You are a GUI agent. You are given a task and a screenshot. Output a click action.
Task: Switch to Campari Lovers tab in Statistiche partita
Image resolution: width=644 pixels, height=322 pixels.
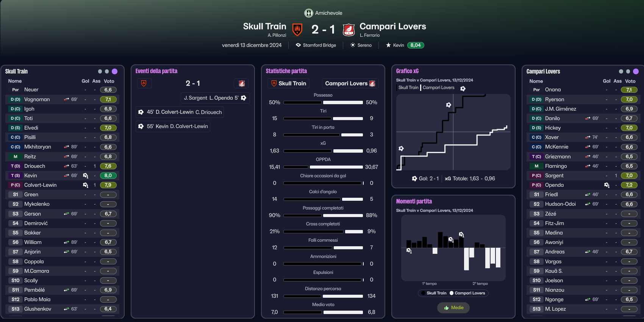point(350,83)
